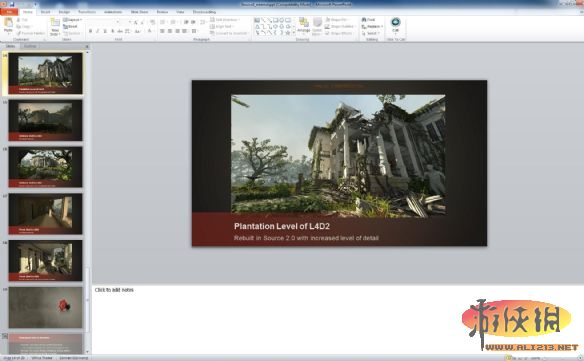Toggle Underline formatting in Font group
This screenshot has height=361, width=584.
(x=105, y=31)
